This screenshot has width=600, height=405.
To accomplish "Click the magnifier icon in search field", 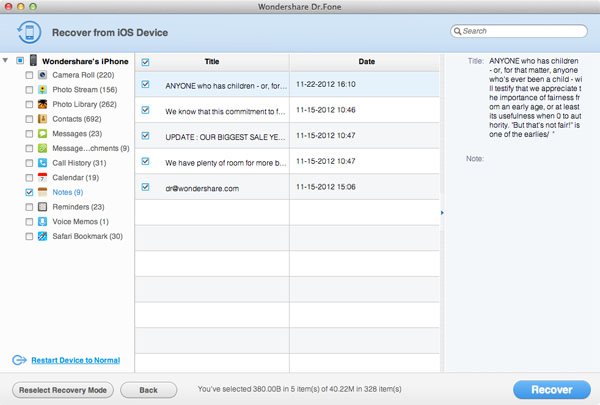I will [x=457, y=31].
